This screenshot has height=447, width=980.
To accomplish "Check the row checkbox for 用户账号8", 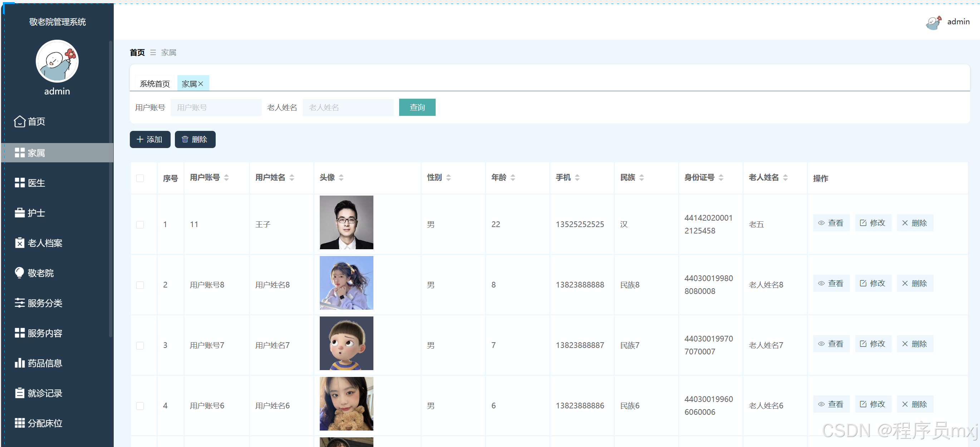I will 140,285.
